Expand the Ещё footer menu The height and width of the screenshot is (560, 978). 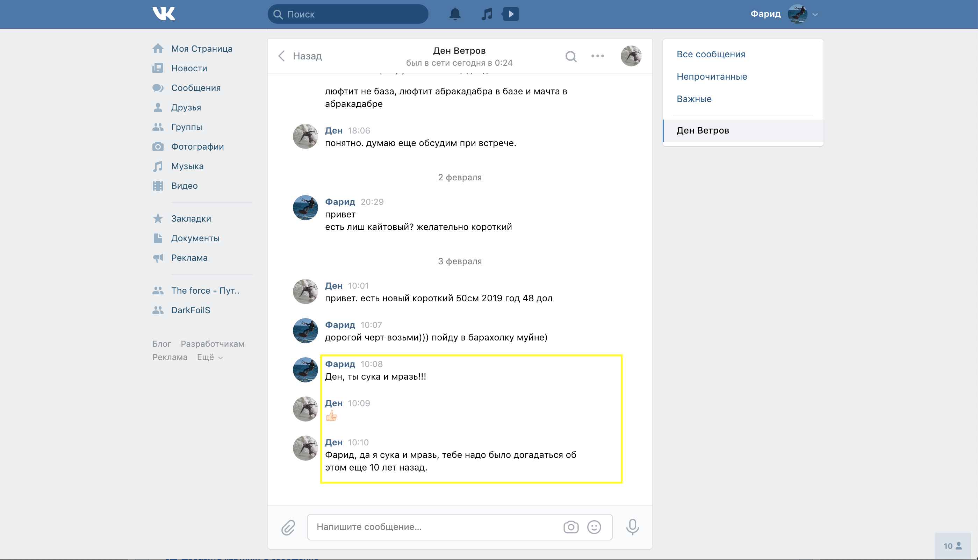tap(210, 357)
